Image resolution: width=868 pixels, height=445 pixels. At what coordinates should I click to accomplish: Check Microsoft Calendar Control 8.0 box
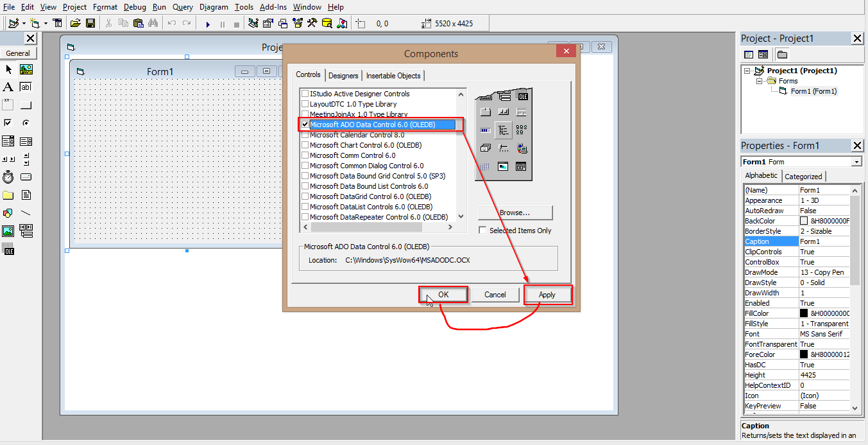click(305, 135)
